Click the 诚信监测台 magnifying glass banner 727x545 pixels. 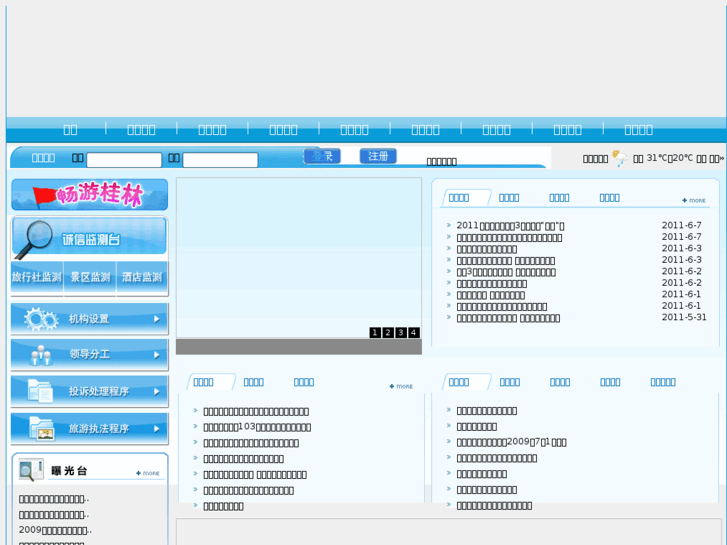(89, 238)
